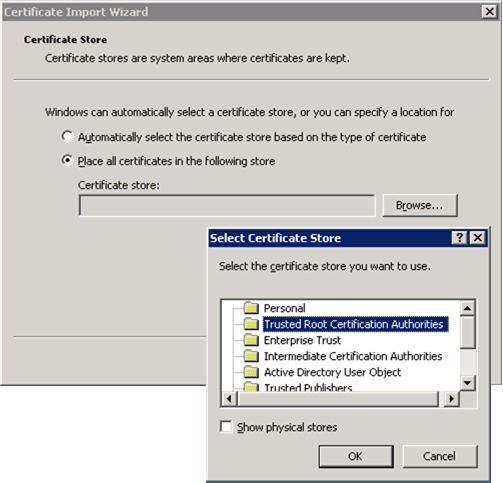The width and height of the screenshot is (503, 483).
Task: Close the Select Certificate Store dialog
Action: (478, 238)
